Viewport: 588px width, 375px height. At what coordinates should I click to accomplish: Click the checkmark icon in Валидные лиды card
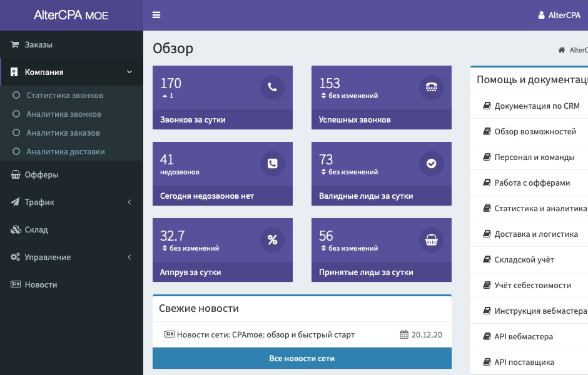coord(431,163)
